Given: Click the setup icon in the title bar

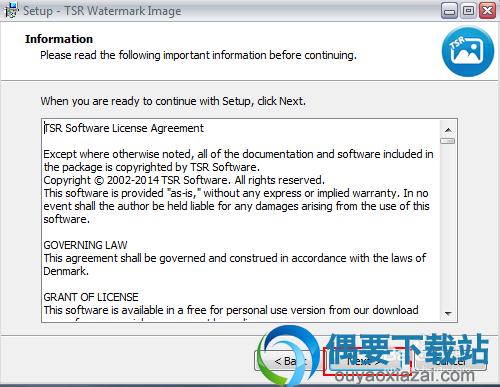Looking at the screenshot, I should click(11, 10).
